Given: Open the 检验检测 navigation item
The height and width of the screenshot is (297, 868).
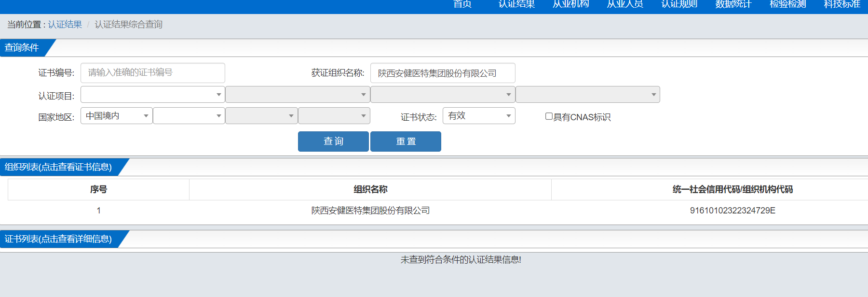Looking at the screenshot, I should 788,4.
